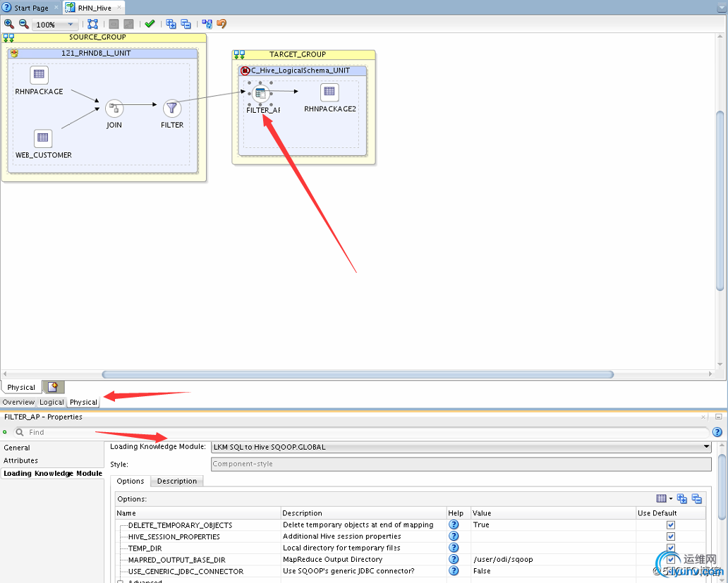Minimize the properties panel
This screenshot has width=728, height=583.
pyautogui.click(x=718, y=417)
